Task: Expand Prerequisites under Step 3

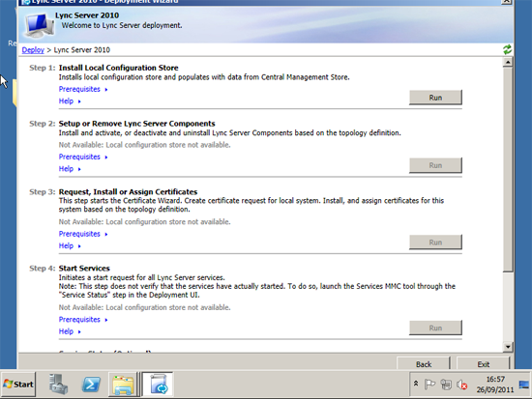Action: click(83, 234)
